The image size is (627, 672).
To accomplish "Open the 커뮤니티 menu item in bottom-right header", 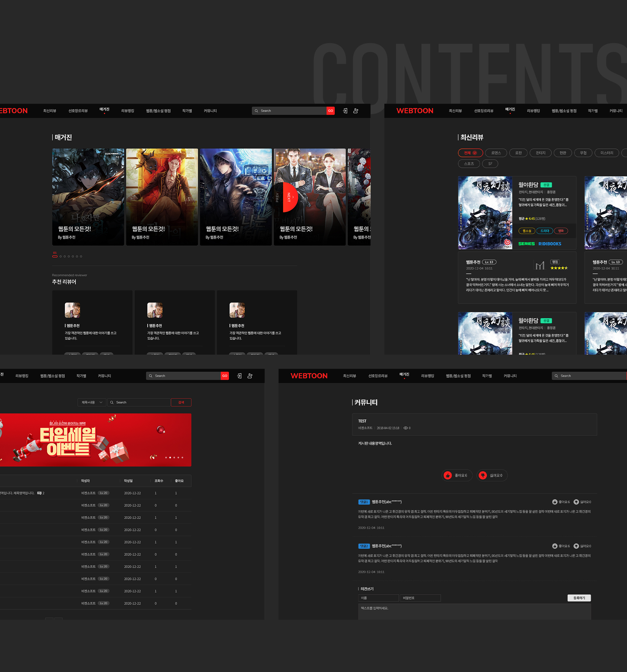I will click(x=510, y=376).
